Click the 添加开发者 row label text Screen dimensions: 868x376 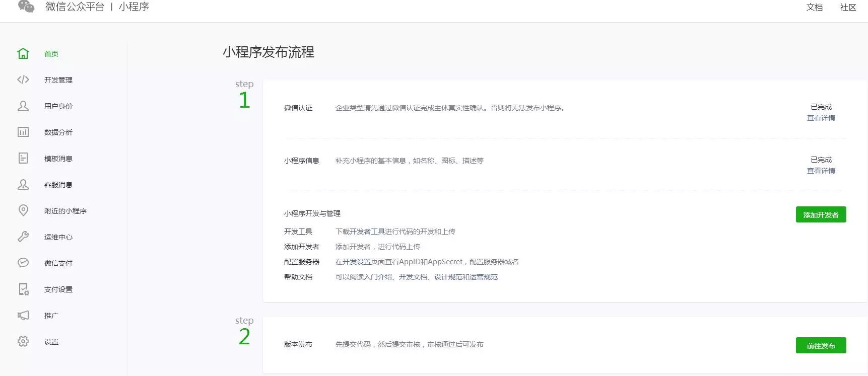pyautogui.click(x=302, y=247)
